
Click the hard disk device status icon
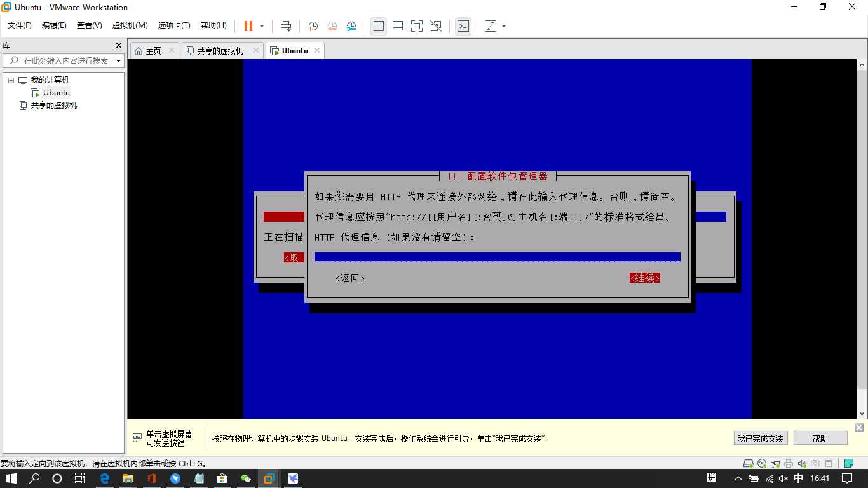pyautogui.click(x=749, y=463)
